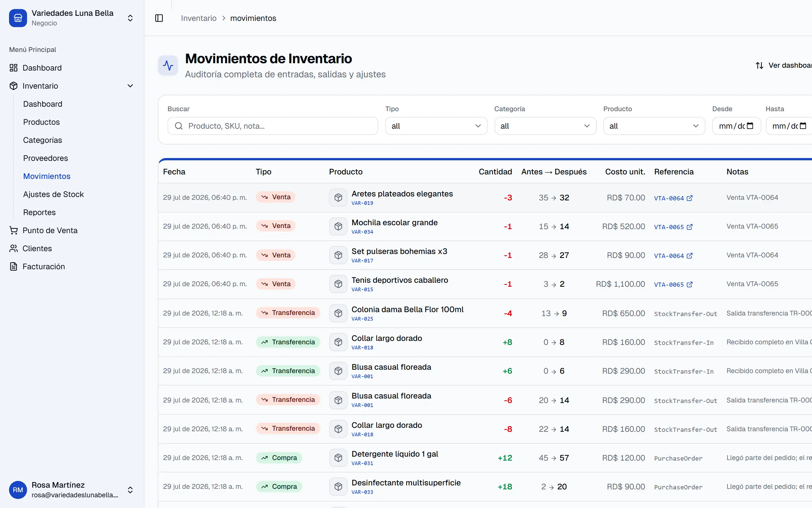Open Reportes in the sidebar
The height and width of the screenshot is (508, 812).
(39, 212)
